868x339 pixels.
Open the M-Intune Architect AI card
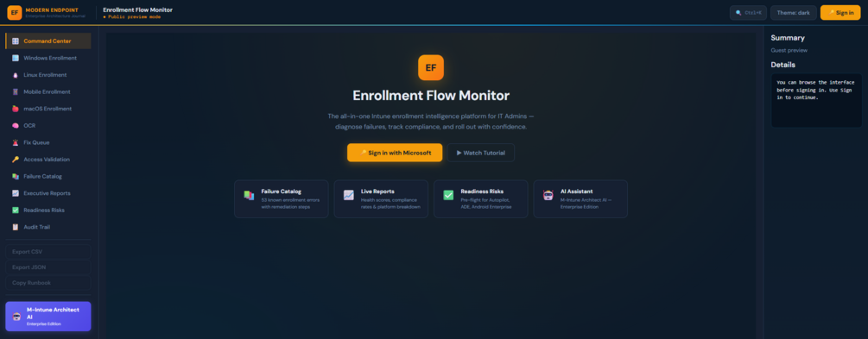48,317
